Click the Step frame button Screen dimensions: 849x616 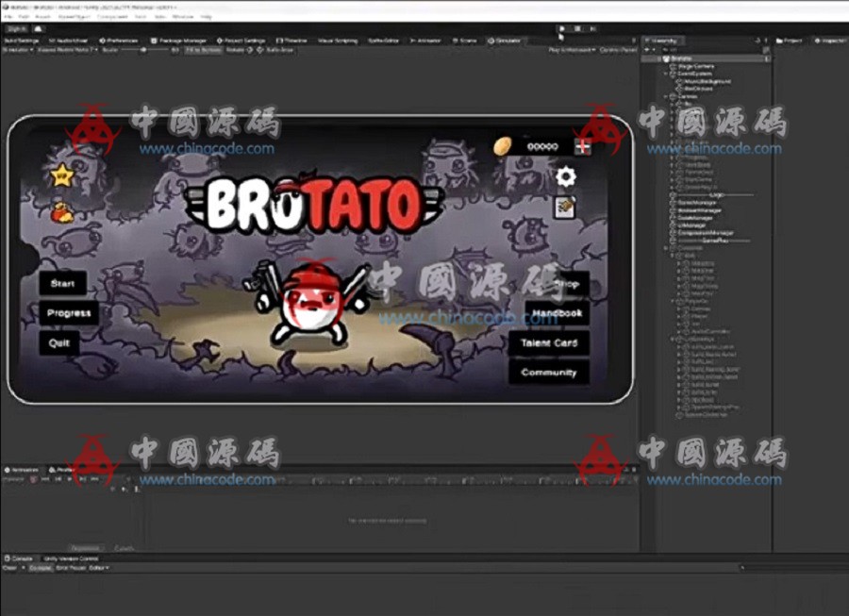pos(594,29)
